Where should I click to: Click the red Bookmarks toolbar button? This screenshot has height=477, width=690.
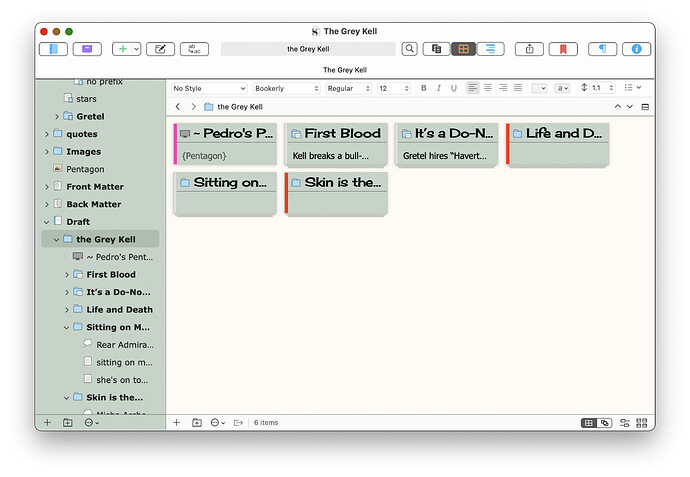pos(563,49)
